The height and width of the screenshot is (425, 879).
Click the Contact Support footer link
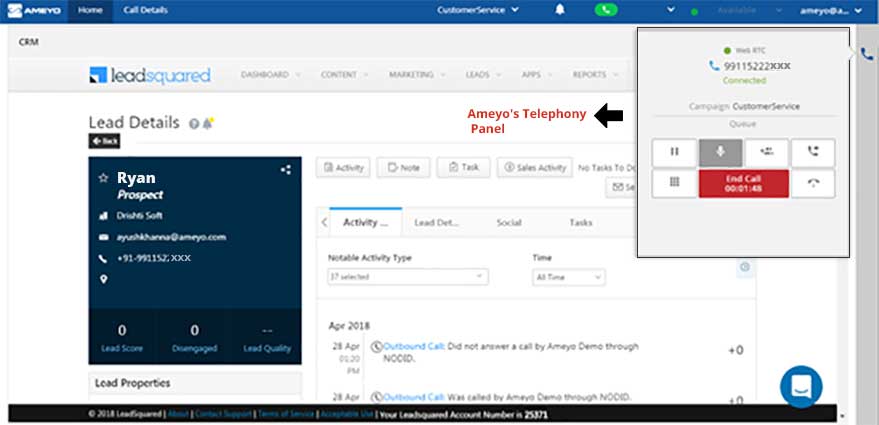click(x=224, y=414)
